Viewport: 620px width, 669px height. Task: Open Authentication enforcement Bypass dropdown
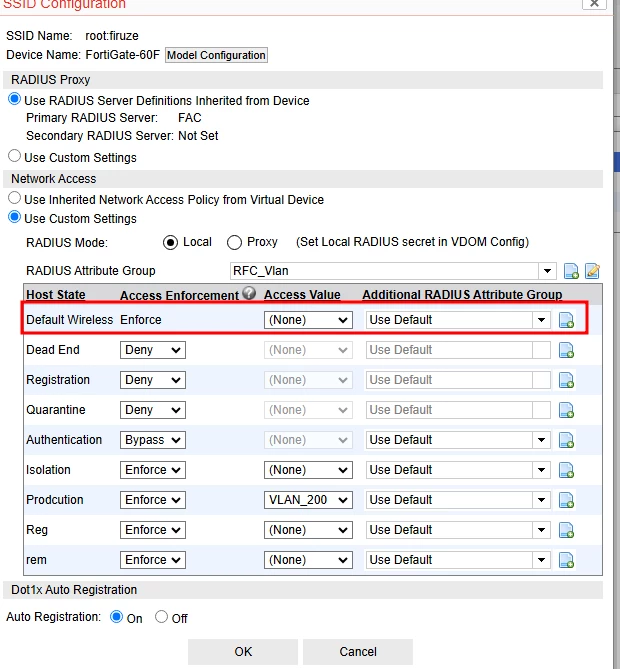[x=153, y=440]
